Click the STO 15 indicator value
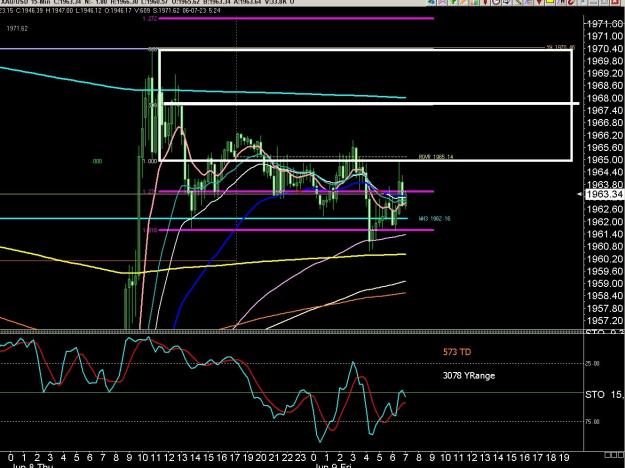Viewport: 625px width, 468px height. [604, 395]
